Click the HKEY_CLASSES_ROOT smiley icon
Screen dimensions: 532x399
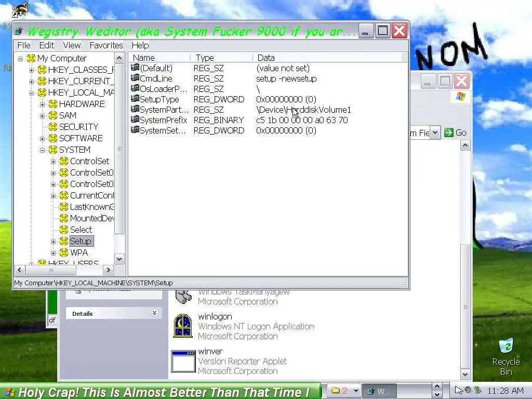42,70
